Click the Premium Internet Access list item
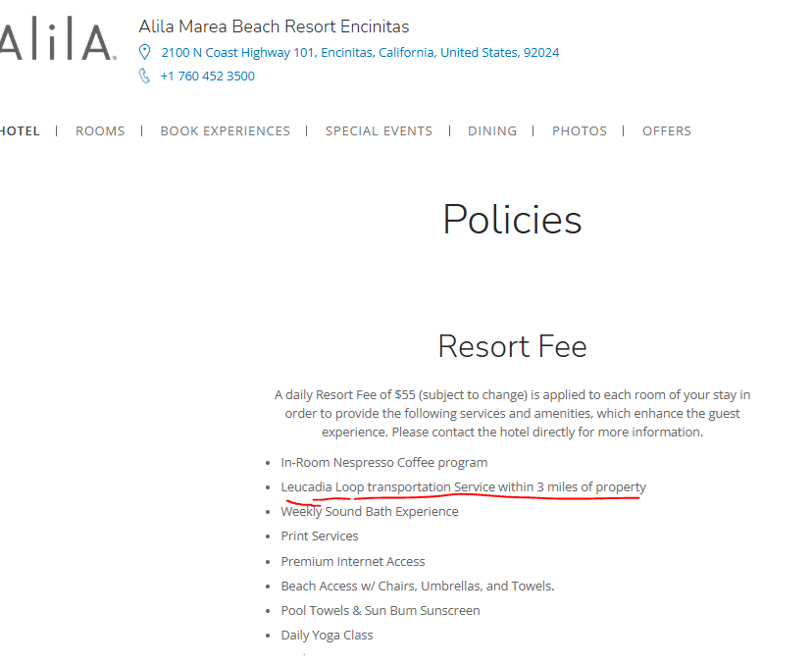Screen dimensions: 812x663 353,561
